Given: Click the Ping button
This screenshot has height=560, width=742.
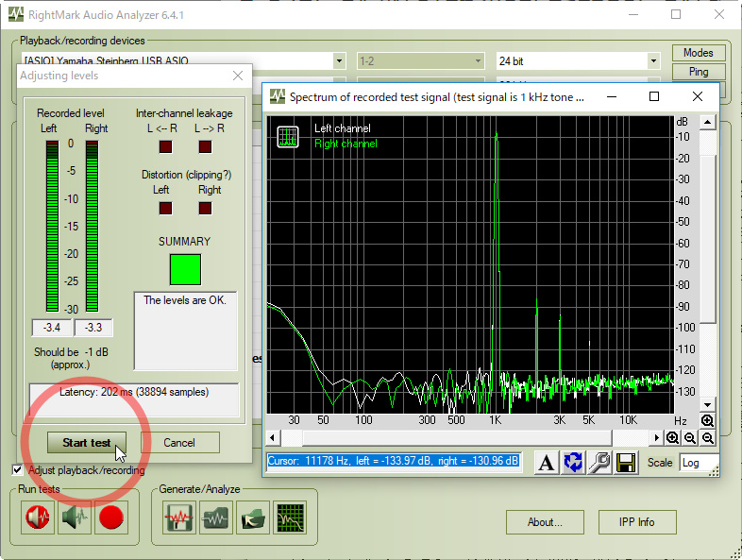Looking at the screenshot, I should point(699,72).
